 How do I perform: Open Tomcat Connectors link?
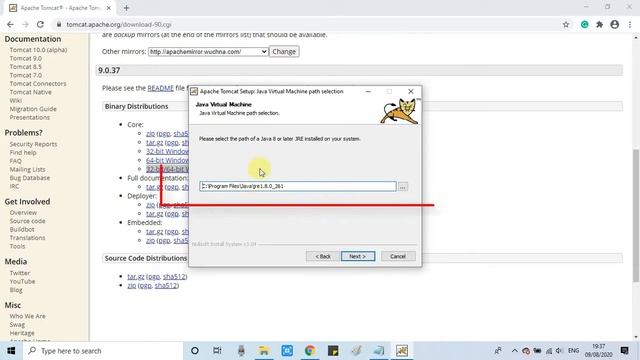(x=38, y=84)
